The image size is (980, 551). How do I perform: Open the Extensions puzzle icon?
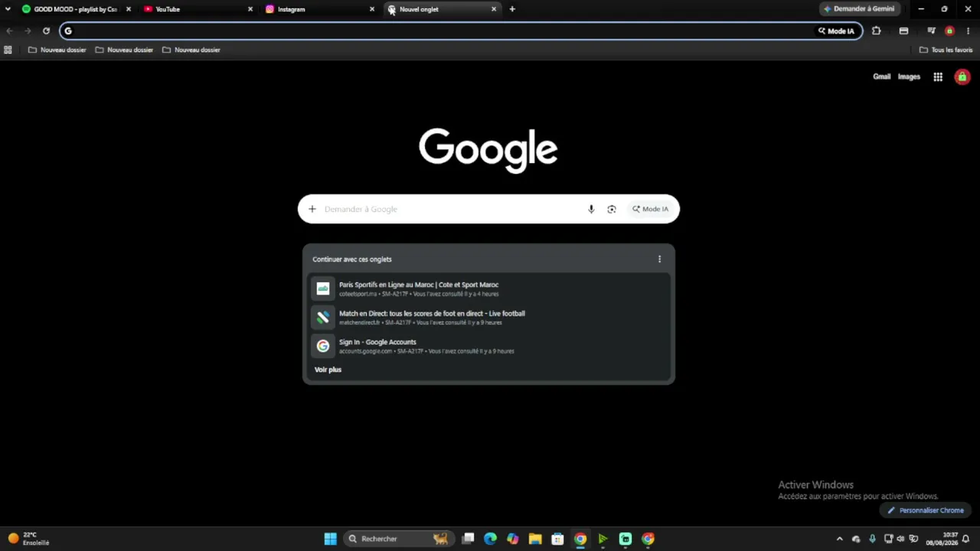point(877,31)
